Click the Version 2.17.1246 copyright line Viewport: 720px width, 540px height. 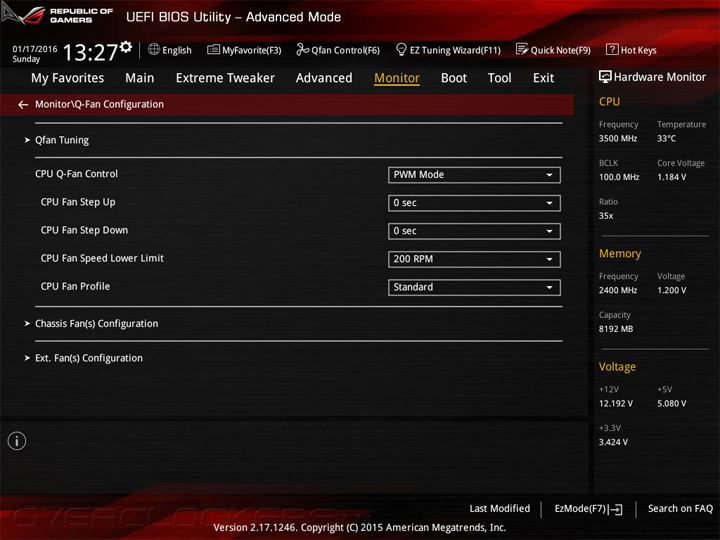(360, 527)
